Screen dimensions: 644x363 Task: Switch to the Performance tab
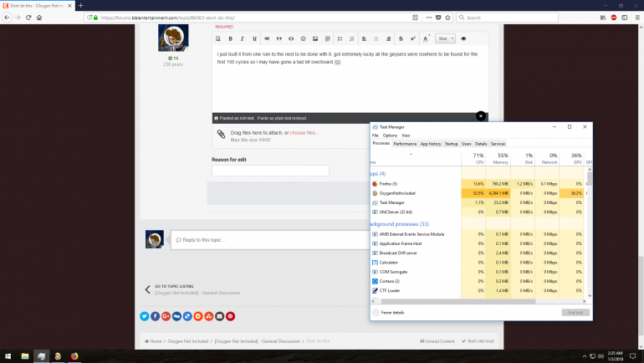pyautogui.click(x=405, y=144)
